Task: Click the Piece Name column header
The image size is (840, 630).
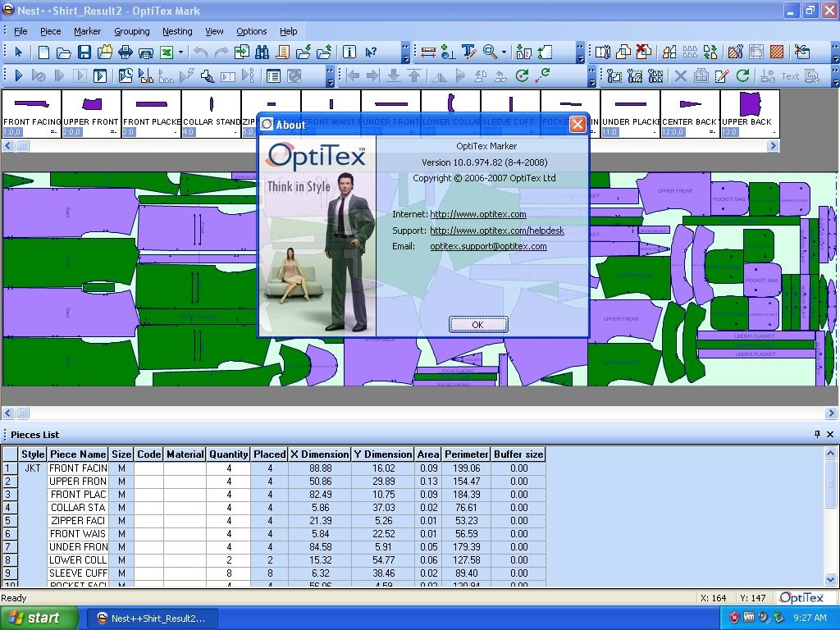Action: tap(78, 454)
